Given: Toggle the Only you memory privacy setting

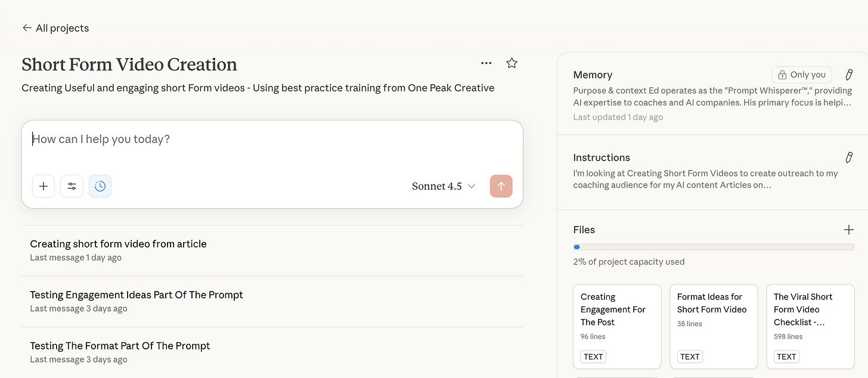Looking at the screenshot, I should coord(801,75).
